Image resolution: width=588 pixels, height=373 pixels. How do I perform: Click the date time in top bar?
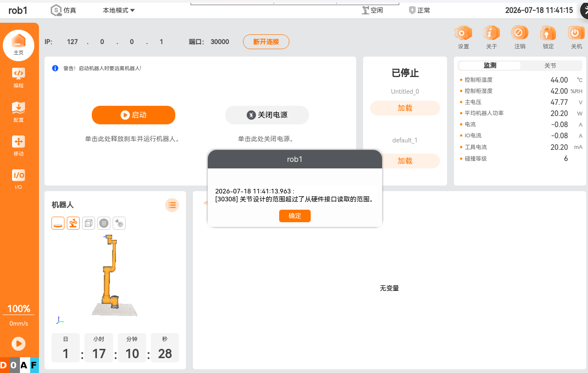point(539,10)
